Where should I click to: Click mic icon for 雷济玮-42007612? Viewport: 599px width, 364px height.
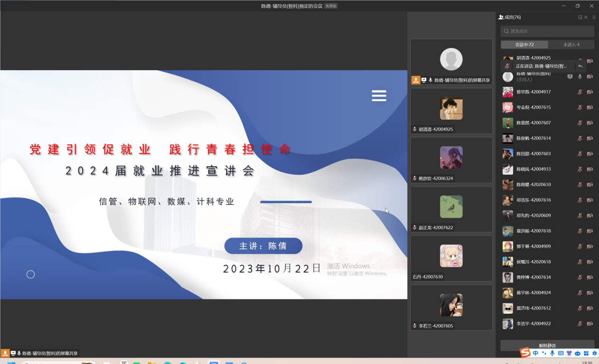[x=580, y=308]
